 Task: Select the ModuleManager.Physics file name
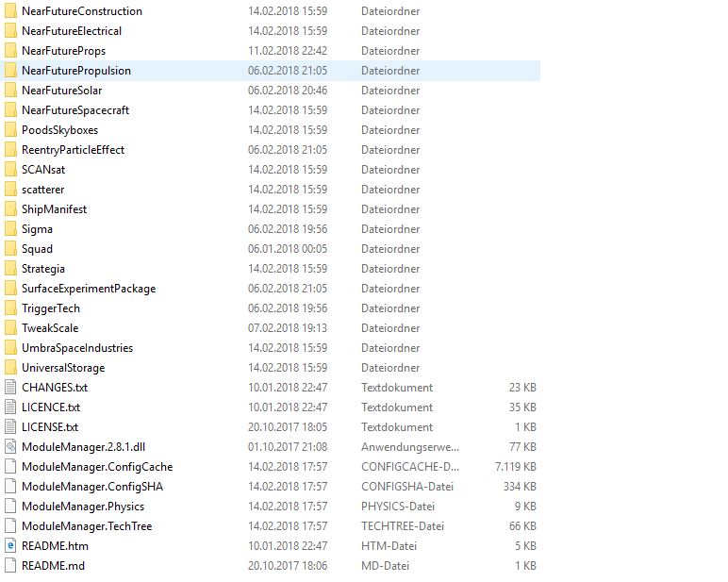[83, 507]
